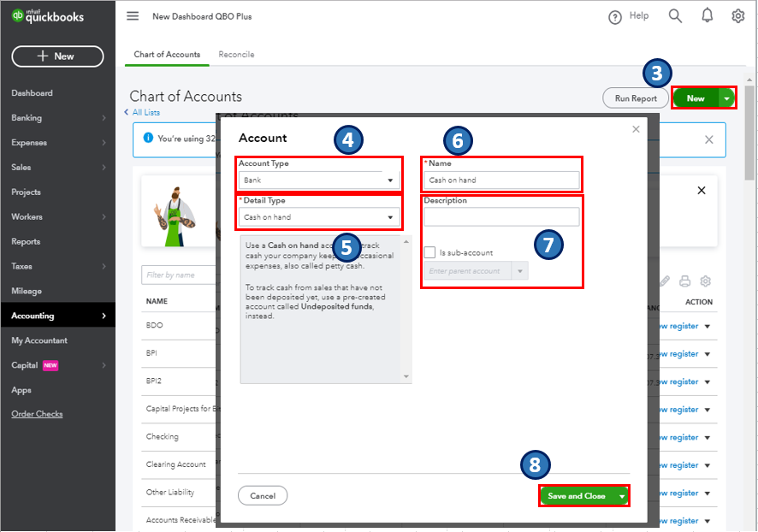Click the Help question mark icon
The image size is (758, 532).
point(615,17)
